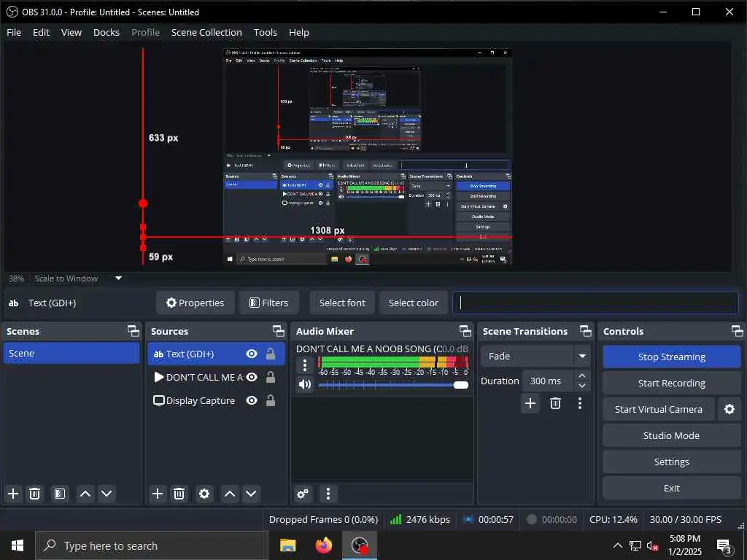Move source up in Sources list

pyautogui.click(x=230, y=494)
